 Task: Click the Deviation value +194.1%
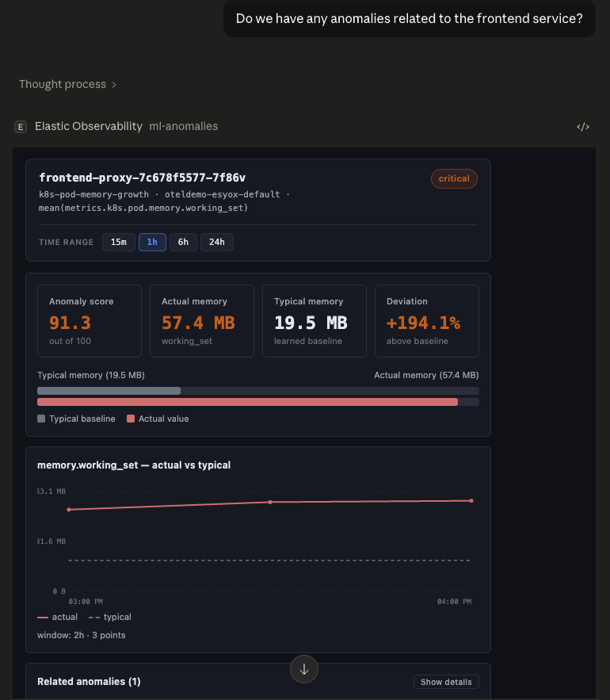pyautogui.click(x=423, y=323)
